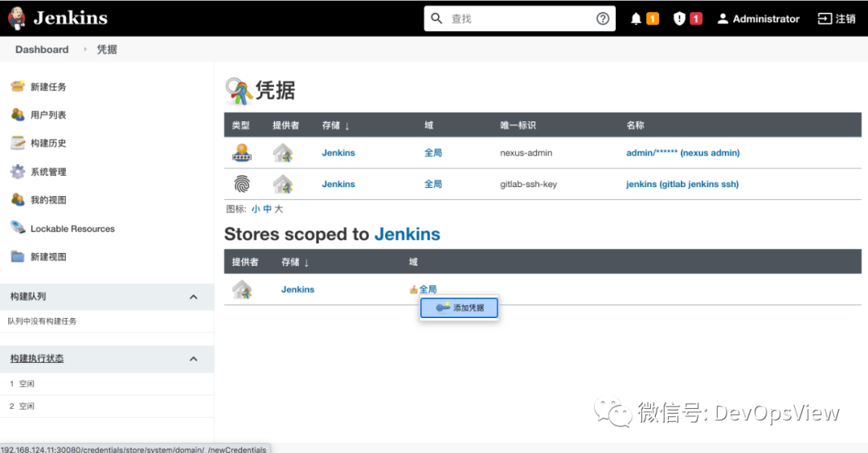Screen dimensions: 868x453
Task: Click 添加凭据 in the popup menu
Action: point(459,308)
